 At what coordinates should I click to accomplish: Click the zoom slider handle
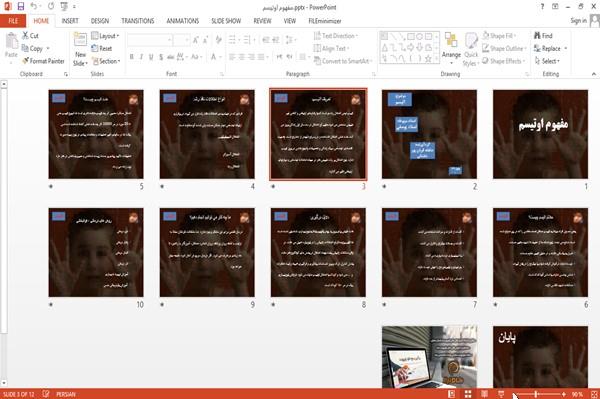coord(536,394)
